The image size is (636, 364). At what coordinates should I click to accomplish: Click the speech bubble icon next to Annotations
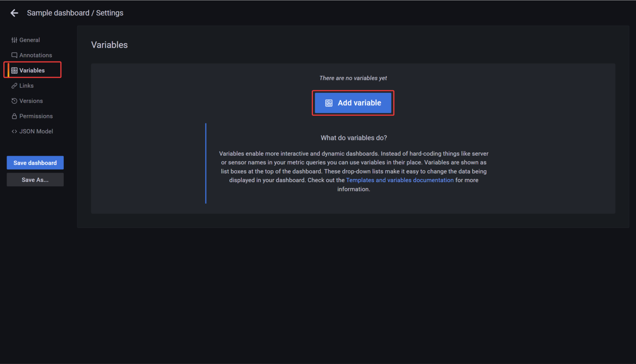click(14, 55)
